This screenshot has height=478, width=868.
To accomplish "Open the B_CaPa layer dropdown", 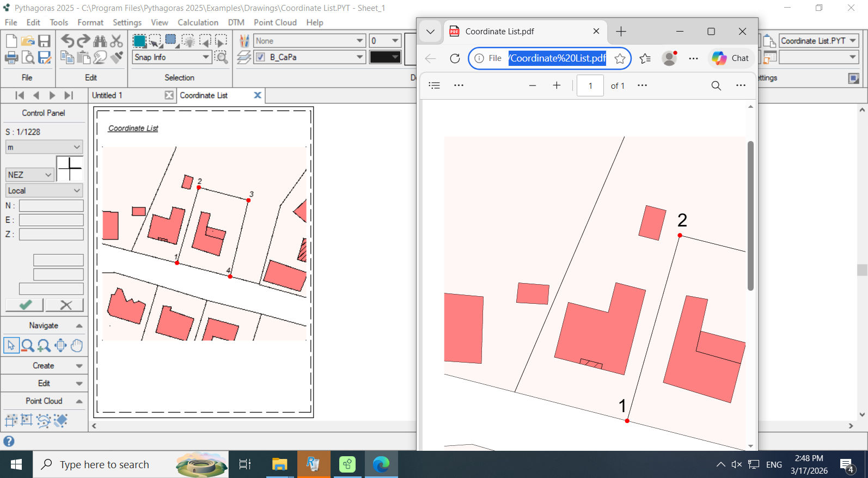I will point(359,57).
